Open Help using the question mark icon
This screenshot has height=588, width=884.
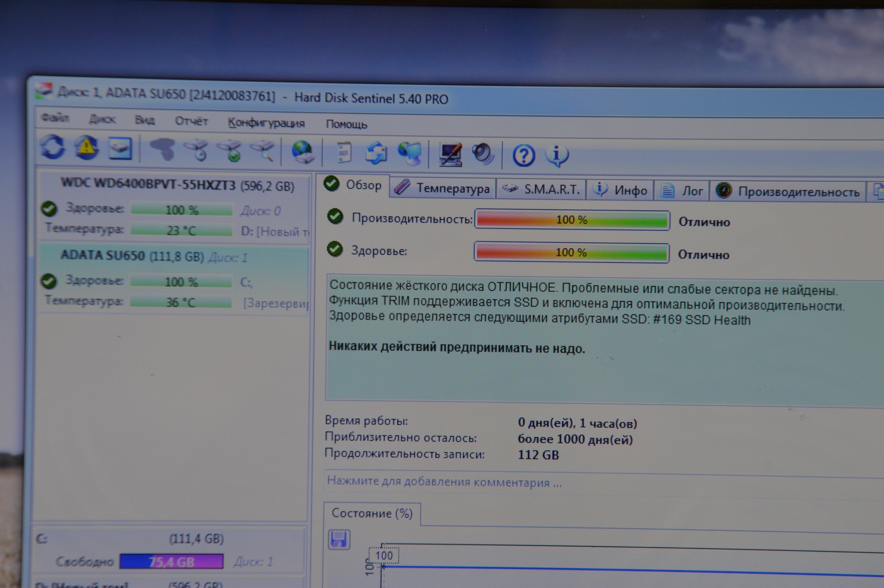(x=523, y=156)
